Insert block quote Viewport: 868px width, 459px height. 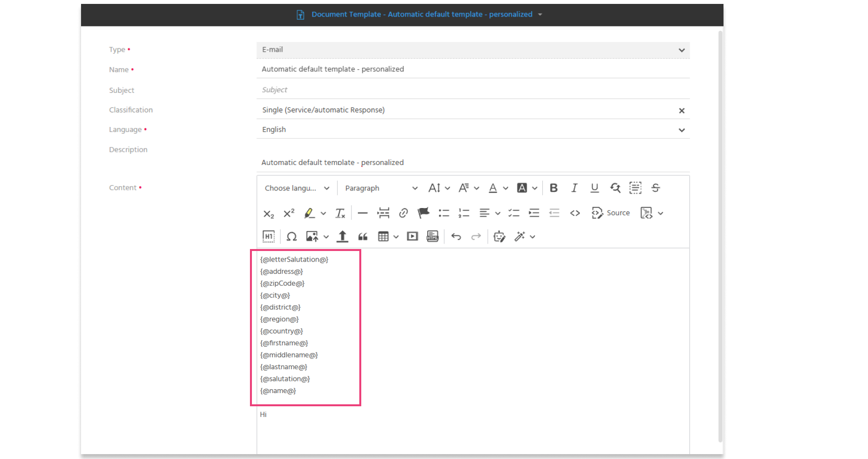click(x=363, y=237)
